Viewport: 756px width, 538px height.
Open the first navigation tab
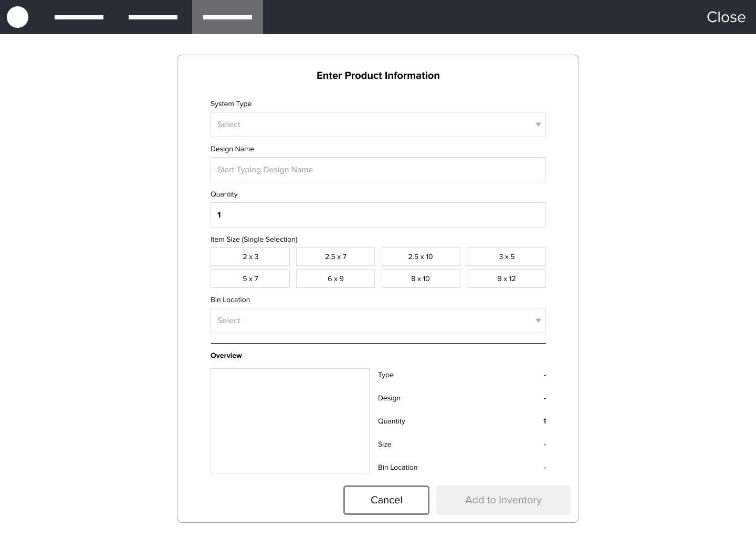tap(79, 17)
